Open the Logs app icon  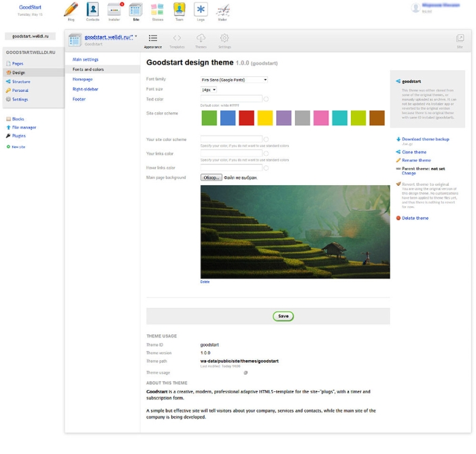pos(201,10)
